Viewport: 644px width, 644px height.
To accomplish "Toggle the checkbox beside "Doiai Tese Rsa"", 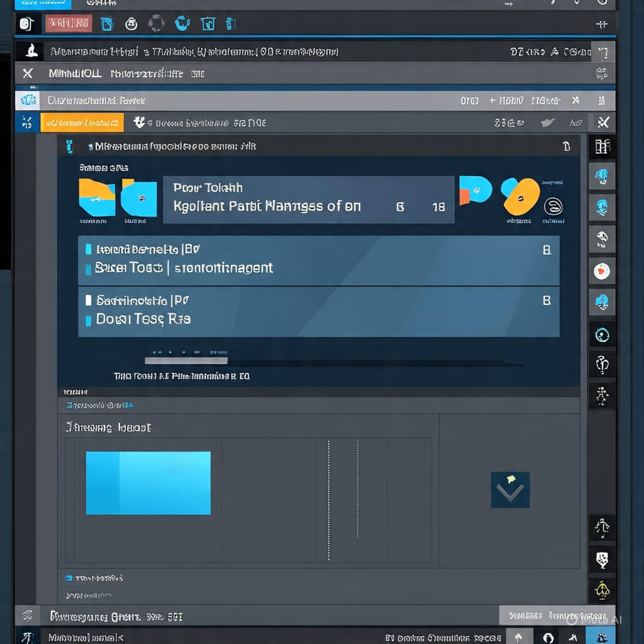I will (x=89, y=320).
